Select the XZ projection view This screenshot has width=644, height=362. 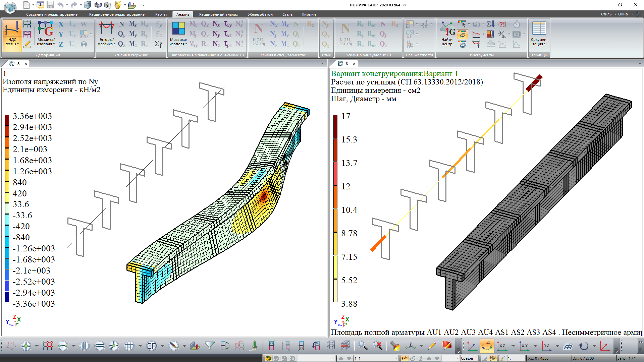pos(502,346)
